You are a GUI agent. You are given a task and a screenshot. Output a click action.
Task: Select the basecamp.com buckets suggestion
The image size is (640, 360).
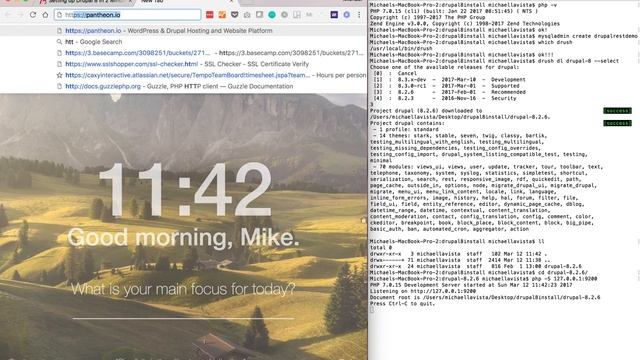tap(184, 53)
